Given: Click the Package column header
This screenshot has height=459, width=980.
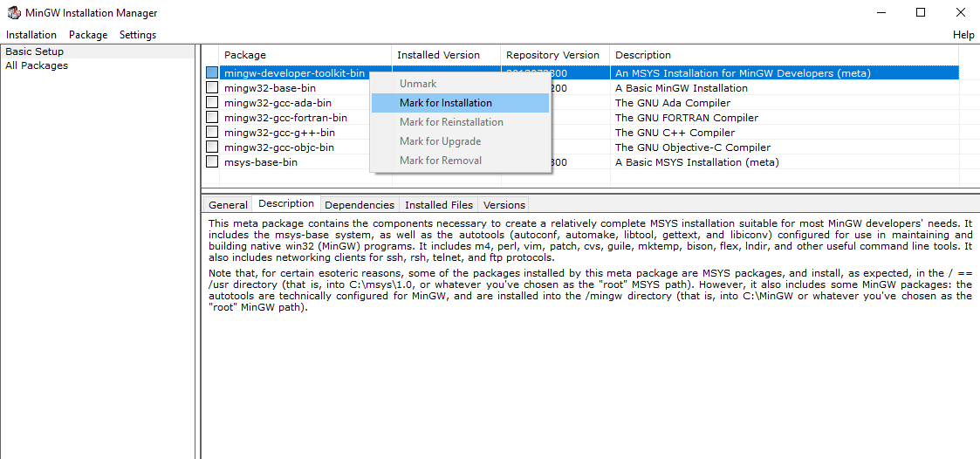Looking at the screenshot, I should point(305,55).
